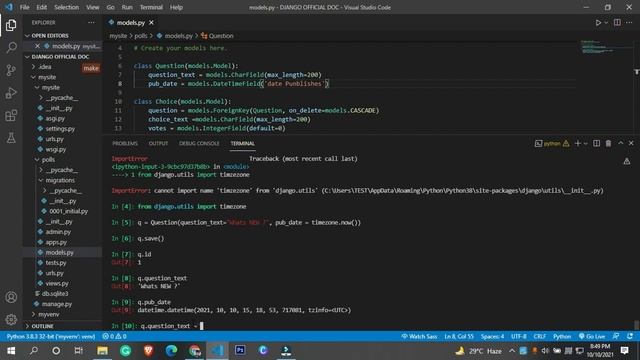Open the run button dropdown arrow
Viewport: 640px width, 360px height.
606,22
